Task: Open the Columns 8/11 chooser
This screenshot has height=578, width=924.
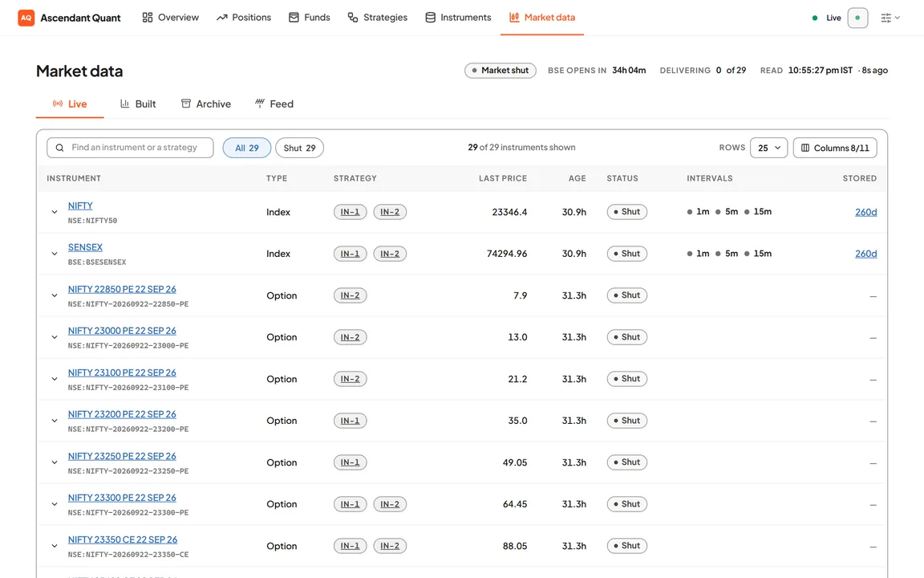Action: point(835,148)
